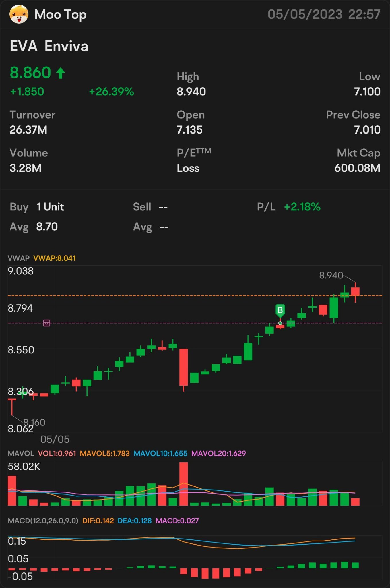Click the MACD:0.027 reading
390x588 pixels.
(x=177, y=521)
